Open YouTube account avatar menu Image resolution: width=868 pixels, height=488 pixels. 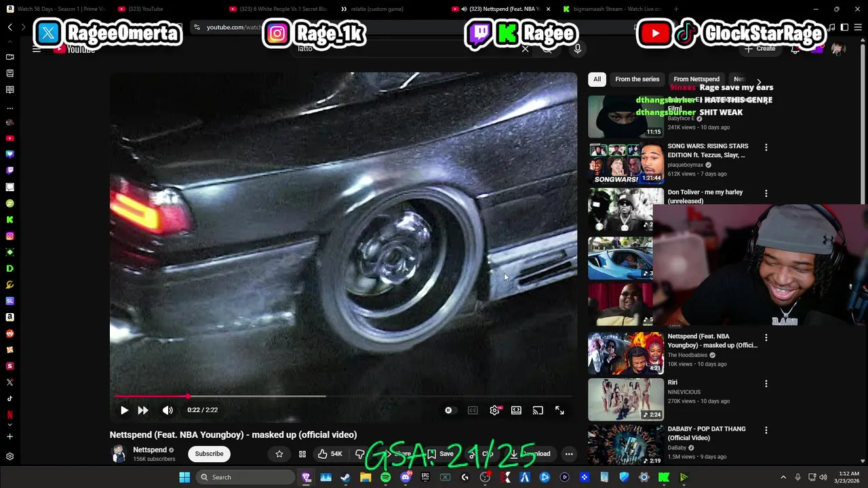click(838, 49)
